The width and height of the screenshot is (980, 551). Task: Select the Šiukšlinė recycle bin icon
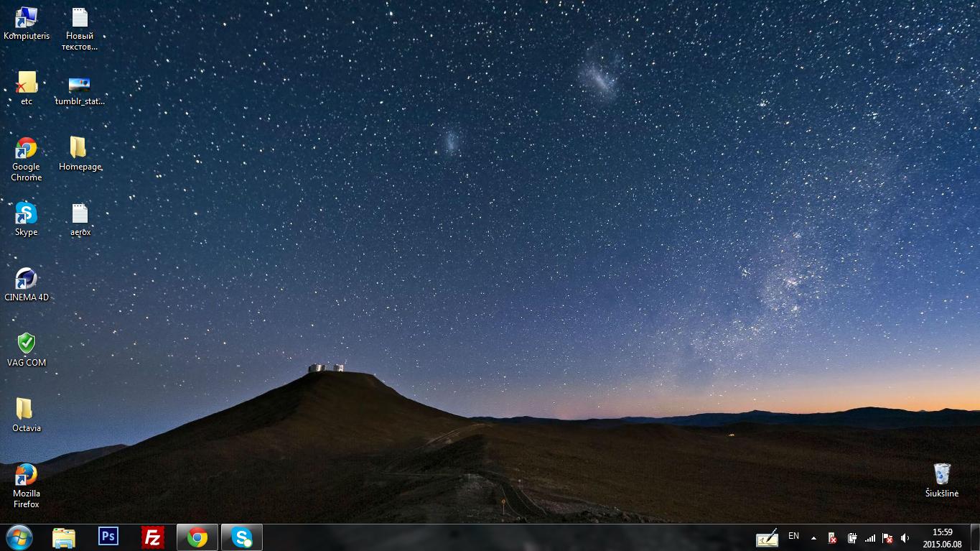tap(941, 481)
